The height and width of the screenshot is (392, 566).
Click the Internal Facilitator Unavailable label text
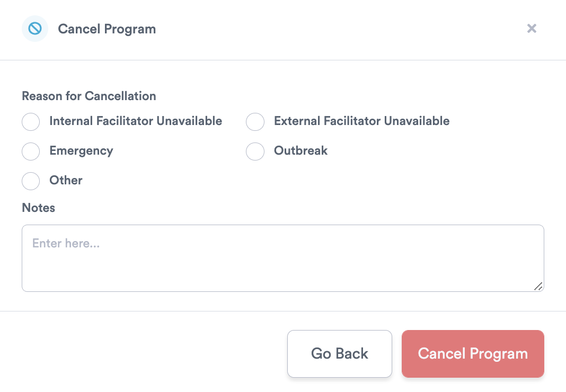pos(136,121)
